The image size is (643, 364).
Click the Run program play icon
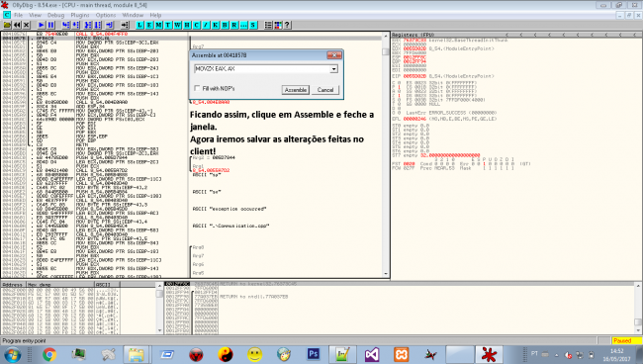tap(41, 25)
